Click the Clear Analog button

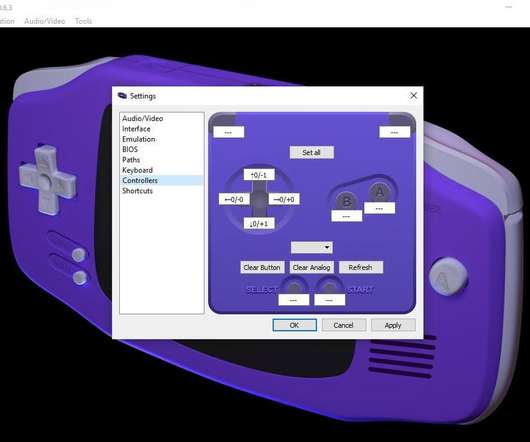coord(312,267)
